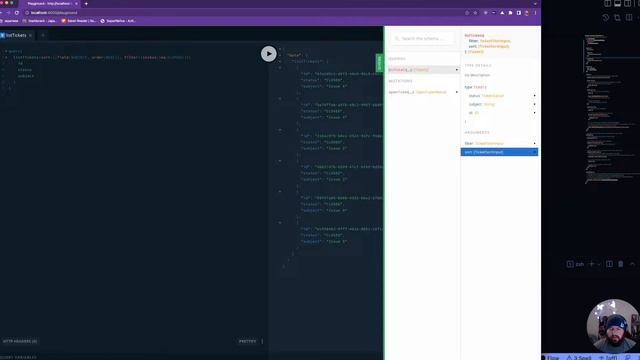640x360 pixels.
Task: Select the listTickets query in docs
Action: pos(424,70)
